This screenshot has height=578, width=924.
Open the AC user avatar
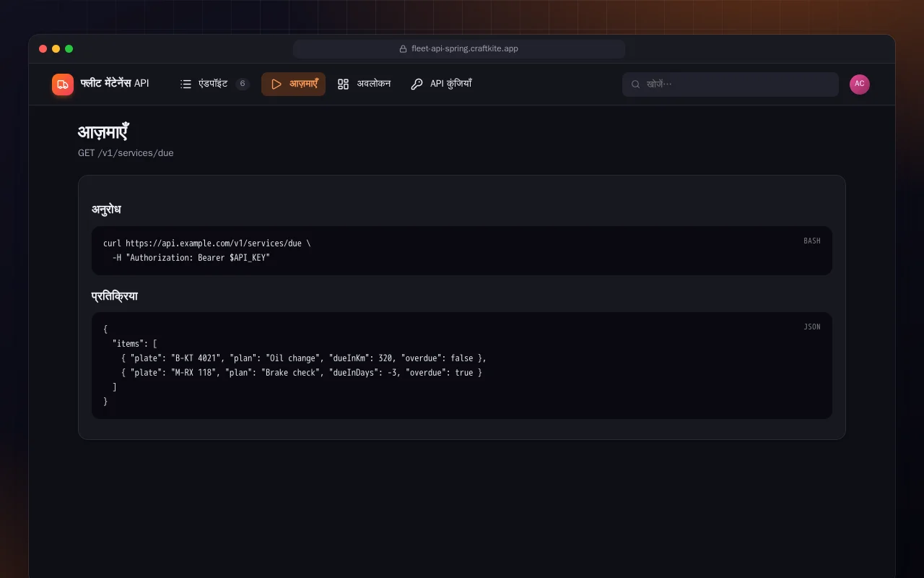click(x=860, y=84)
